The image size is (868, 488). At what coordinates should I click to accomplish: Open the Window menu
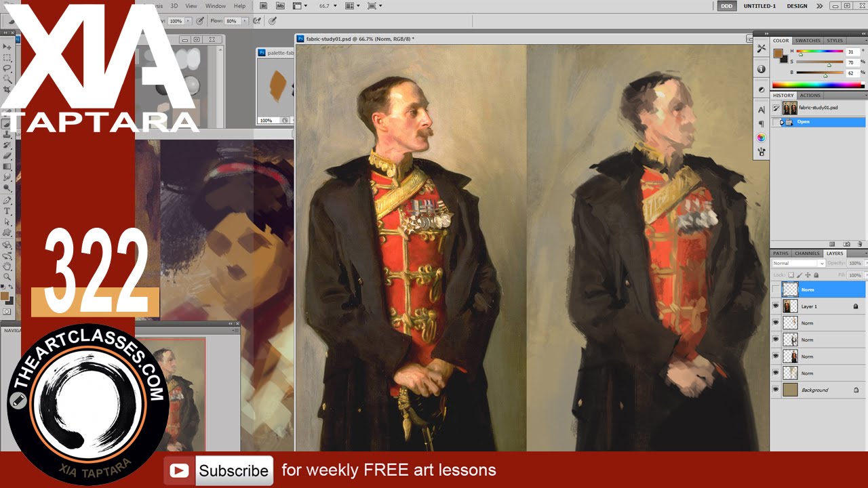tap(216, 5)
